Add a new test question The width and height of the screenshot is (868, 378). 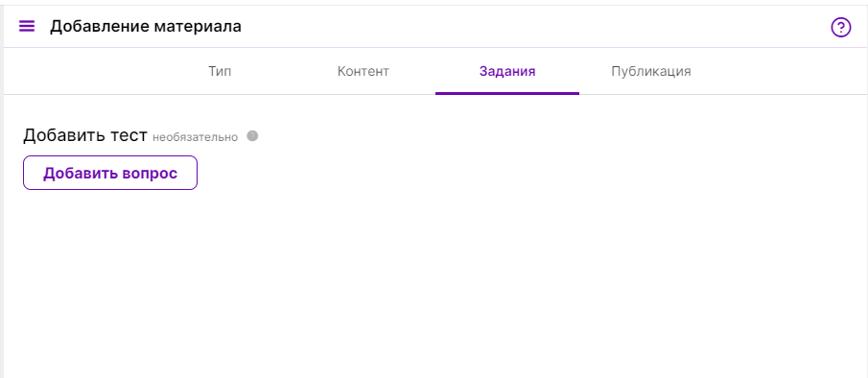point(110,173)
